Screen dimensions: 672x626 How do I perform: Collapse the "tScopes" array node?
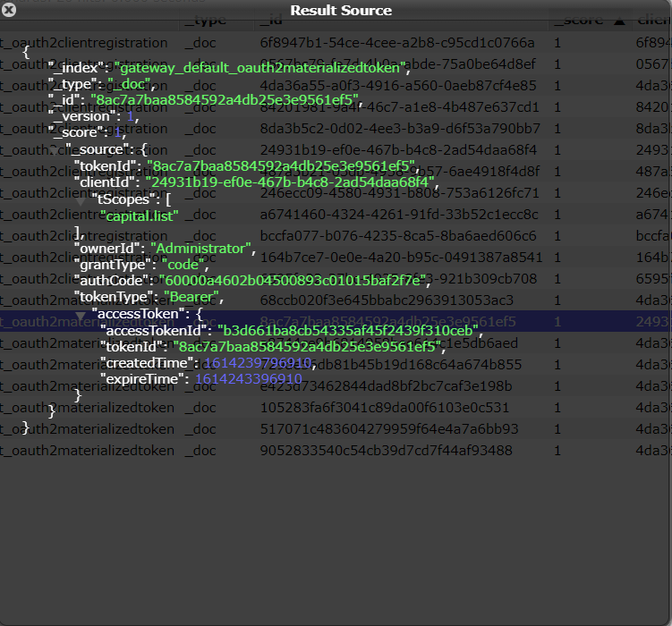tap(82, 200)
